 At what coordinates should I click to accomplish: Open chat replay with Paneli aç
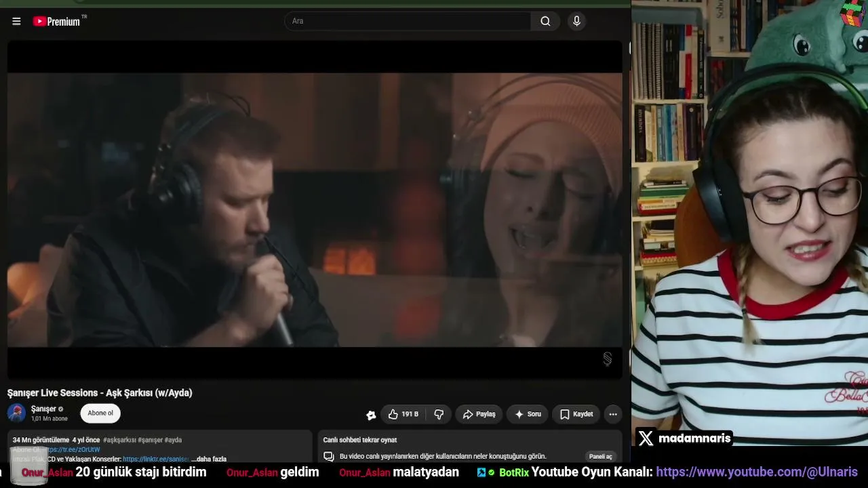click(x=601, y=456)
